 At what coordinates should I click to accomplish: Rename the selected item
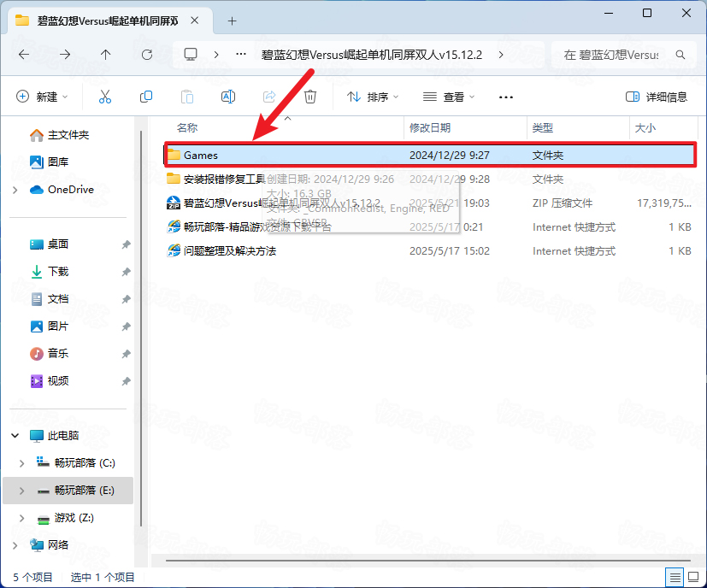[x=228, y=97]
